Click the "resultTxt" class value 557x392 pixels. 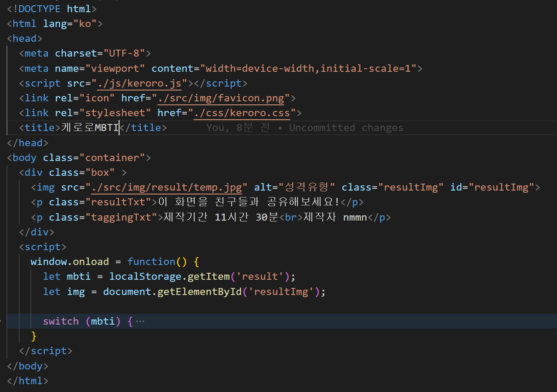point(121,202)
